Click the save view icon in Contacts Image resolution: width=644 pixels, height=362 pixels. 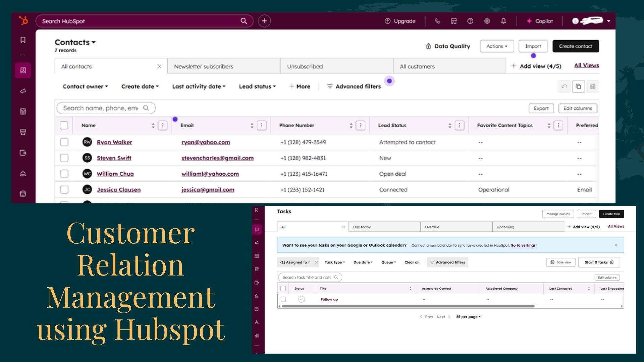tap(593, 86)
